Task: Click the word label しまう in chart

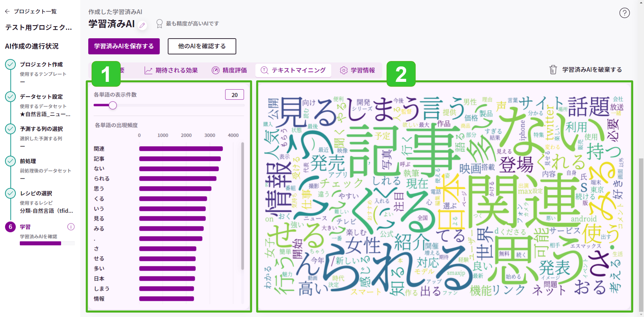Action: 102,288
